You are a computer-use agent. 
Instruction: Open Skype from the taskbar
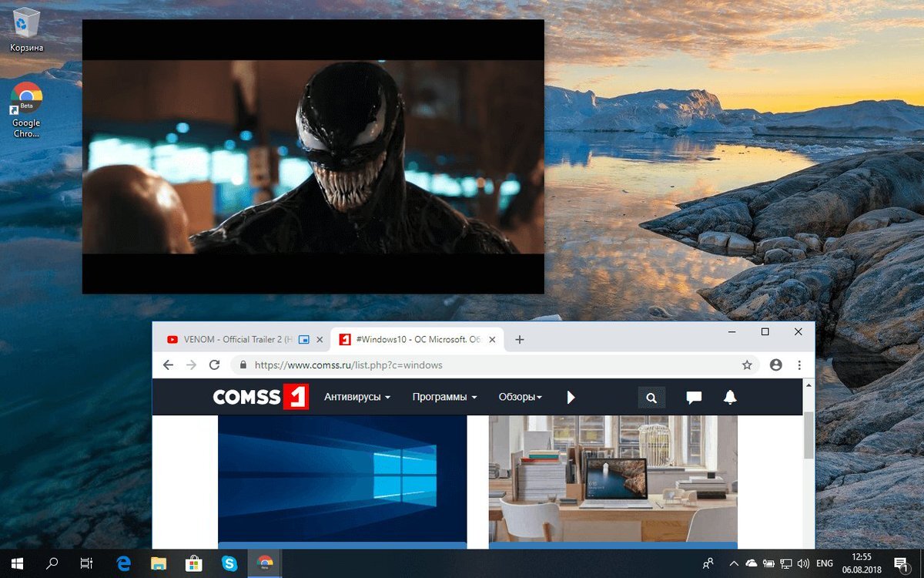tap(229, 563)
